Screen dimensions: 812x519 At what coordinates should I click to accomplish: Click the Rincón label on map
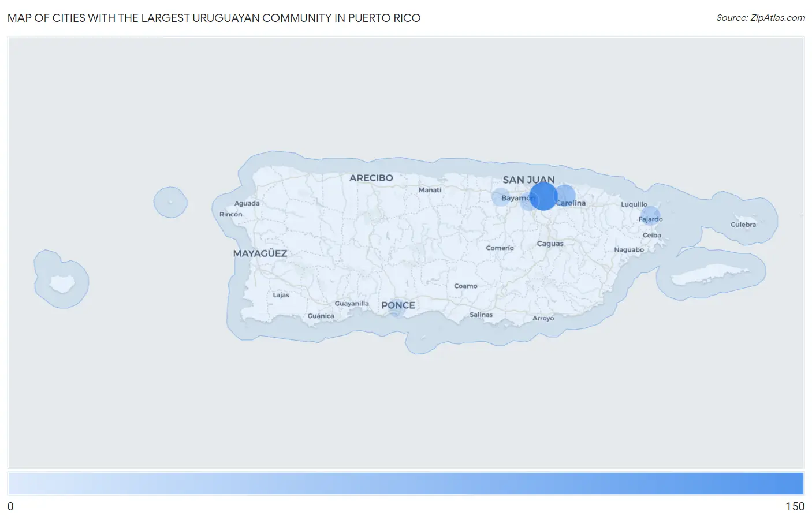(230, 214)
